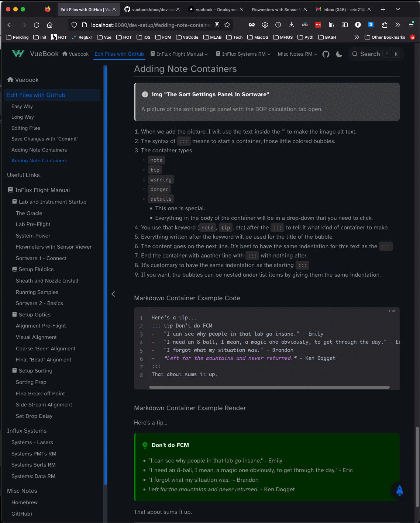This screenshot has width=420, height=523.
Task: Expand the Misc Notea RM navbar dropdown
Action: click(x=297, y=54)
